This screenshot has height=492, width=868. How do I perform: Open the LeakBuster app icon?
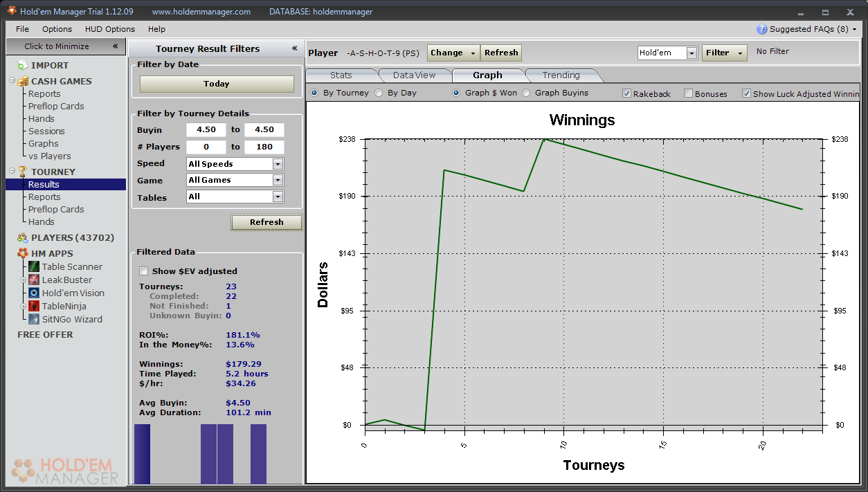click(x=34, y=280)
